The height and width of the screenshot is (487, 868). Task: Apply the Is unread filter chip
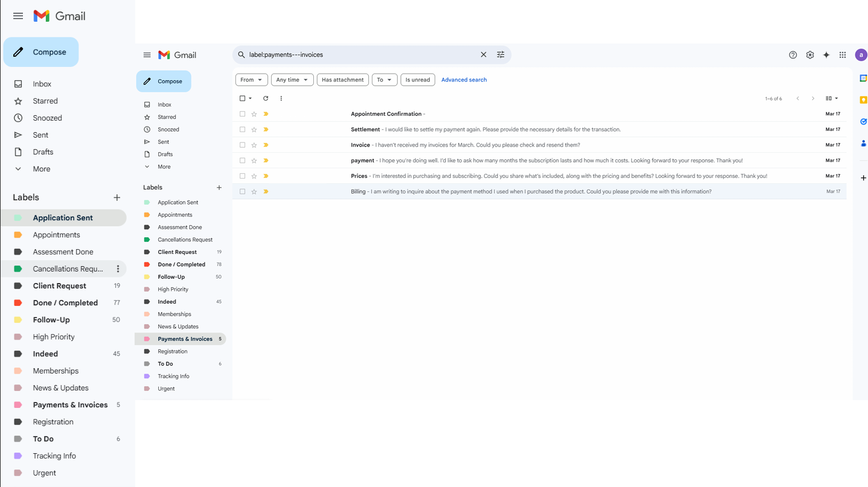tap(418, 80)
